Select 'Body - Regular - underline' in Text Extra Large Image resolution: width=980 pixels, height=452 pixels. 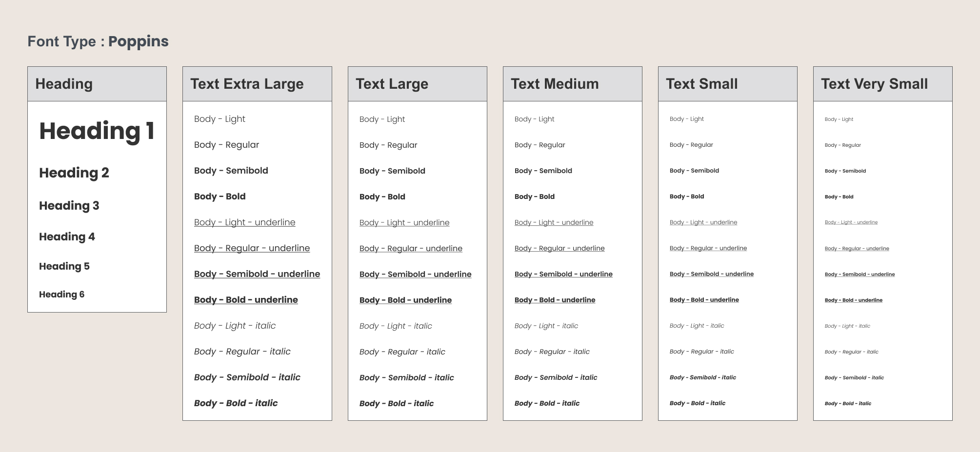(x=252, y=248)
